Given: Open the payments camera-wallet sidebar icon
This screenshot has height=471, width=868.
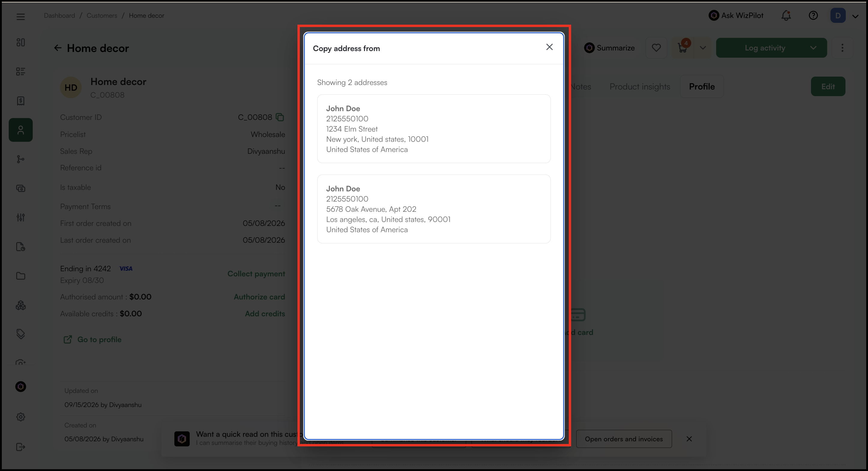Looking at the screenshot, I should pos(20,188).
